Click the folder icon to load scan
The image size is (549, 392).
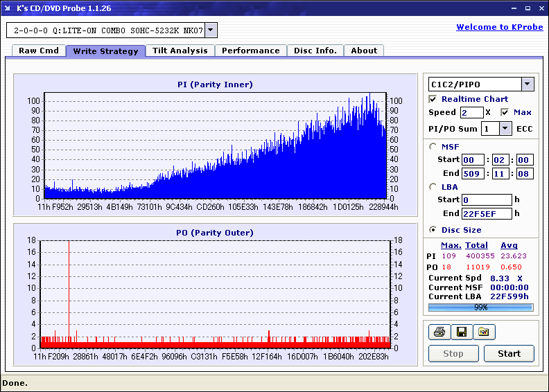484,332
